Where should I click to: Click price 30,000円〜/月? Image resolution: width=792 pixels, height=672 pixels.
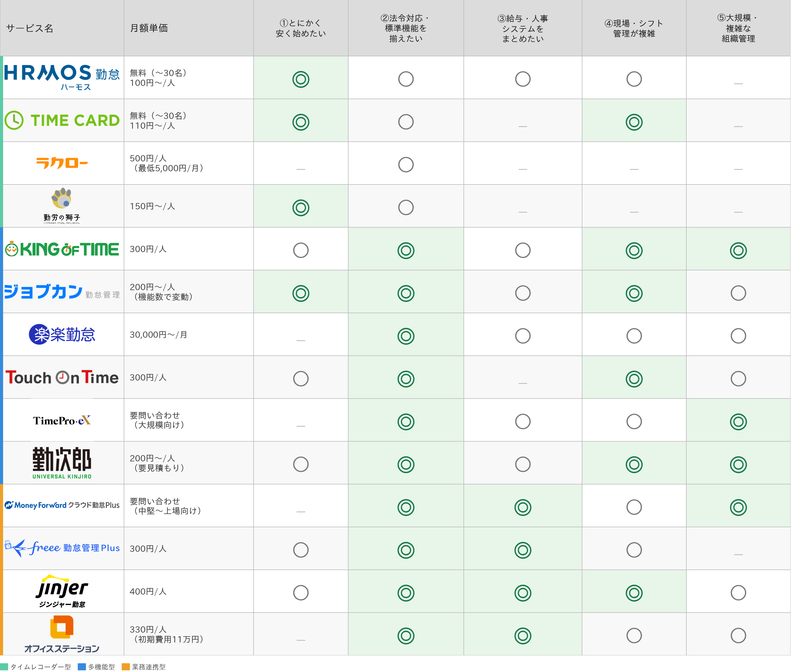coord(159,335)
